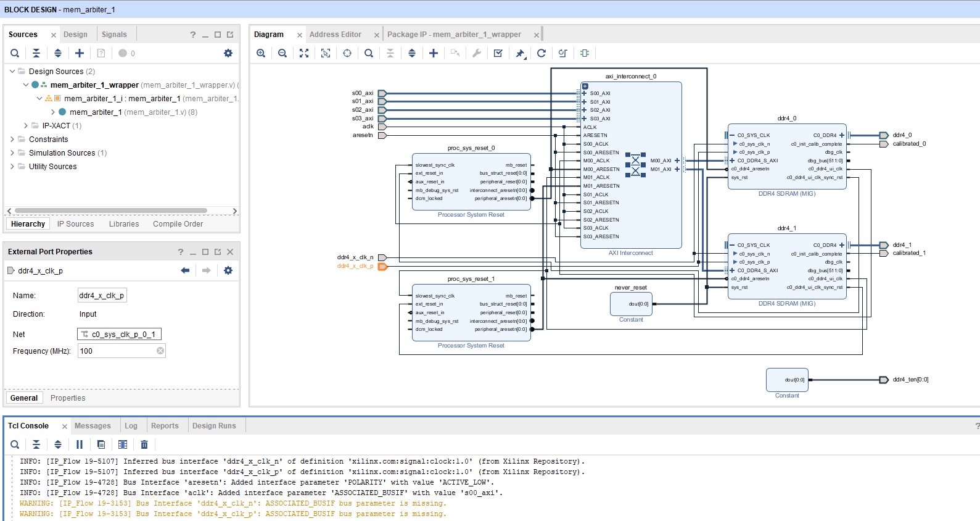Expand the Constraints folder
This screenshot has height=521, width=980.
[x=12, y=140]
